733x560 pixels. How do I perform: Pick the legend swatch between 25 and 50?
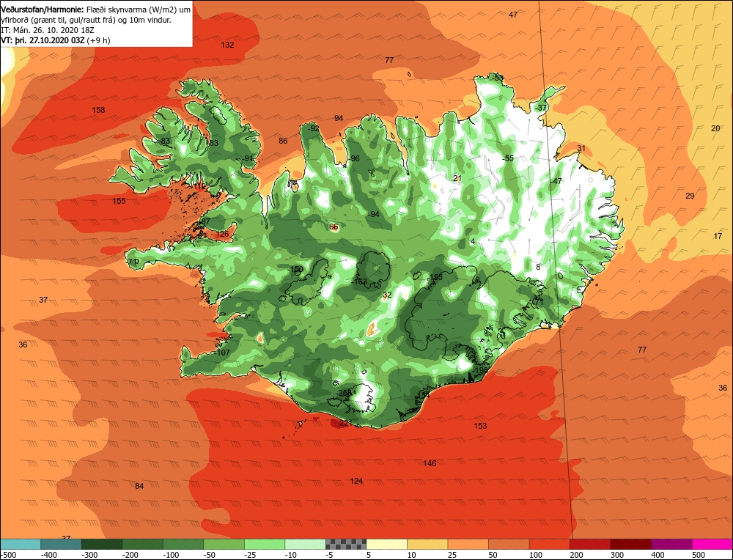click(468, 544)
